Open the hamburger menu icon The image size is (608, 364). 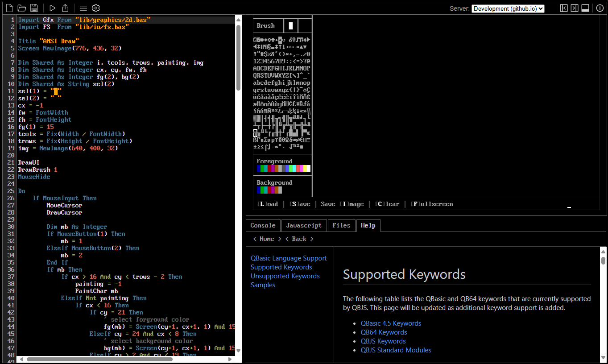(83, 8)
